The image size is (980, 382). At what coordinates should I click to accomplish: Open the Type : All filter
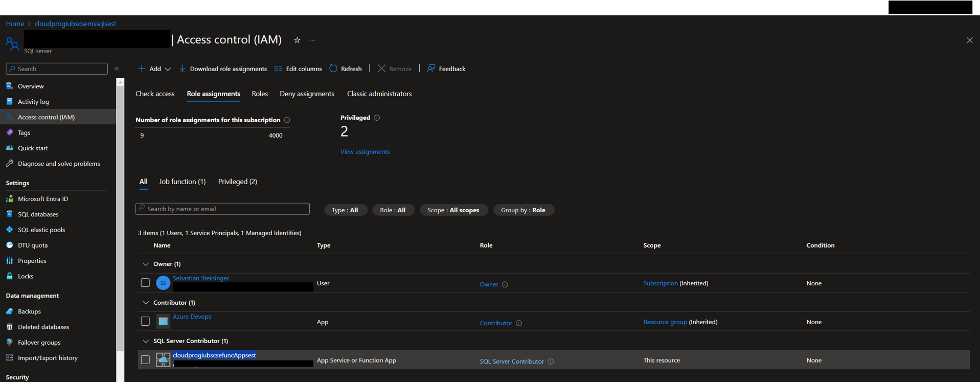[345, 210]
